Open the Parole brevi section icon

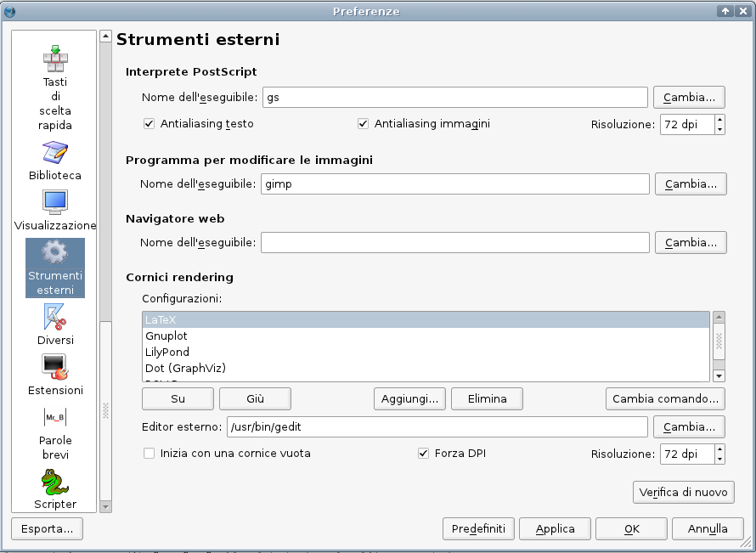click(x=55, y=417)
